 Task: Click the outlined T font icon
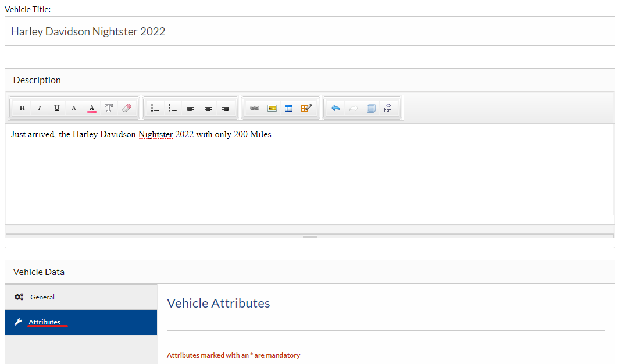point(109,108)
